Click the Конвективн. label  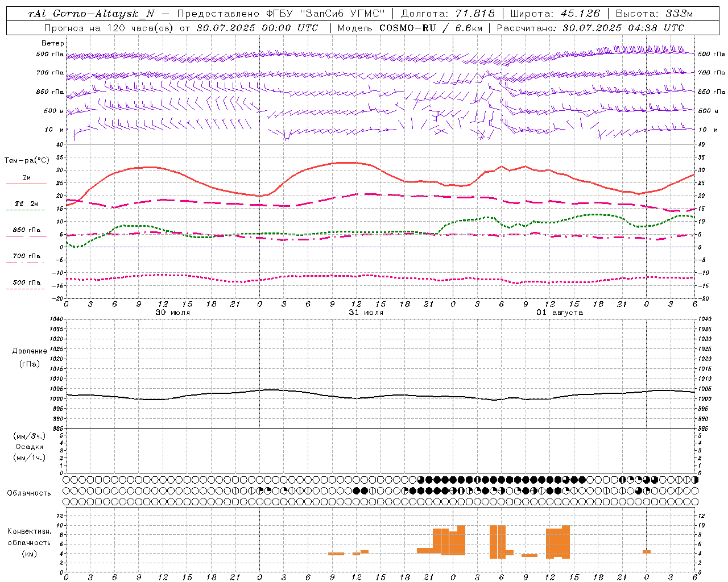tap(30, 531)
